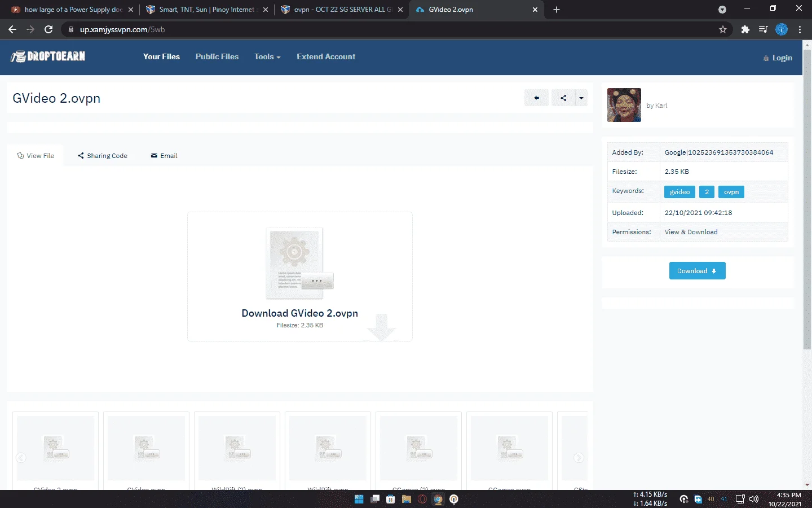
Task: Click the 'View & Download' permissions value
Action: [x=691, y=232]
